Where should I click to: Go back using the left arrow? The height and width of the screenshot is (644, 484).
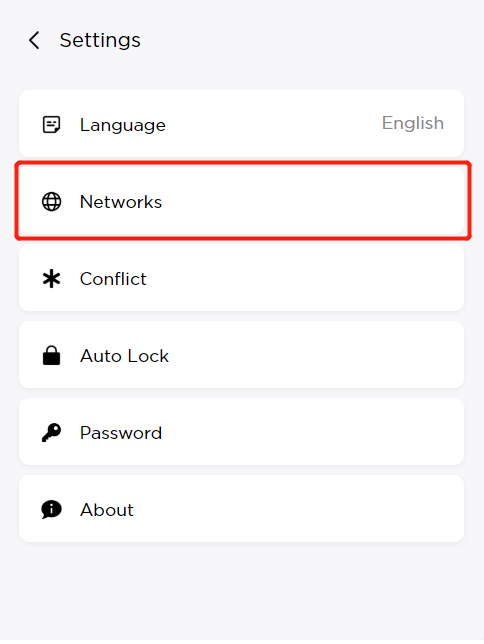coord(35,40)
